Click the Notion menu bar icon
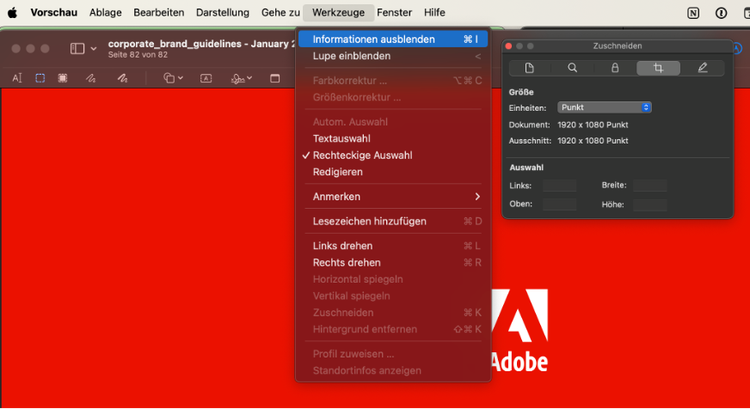The width and height of the screenshot is (750, 409). click(x=693, y=13)
